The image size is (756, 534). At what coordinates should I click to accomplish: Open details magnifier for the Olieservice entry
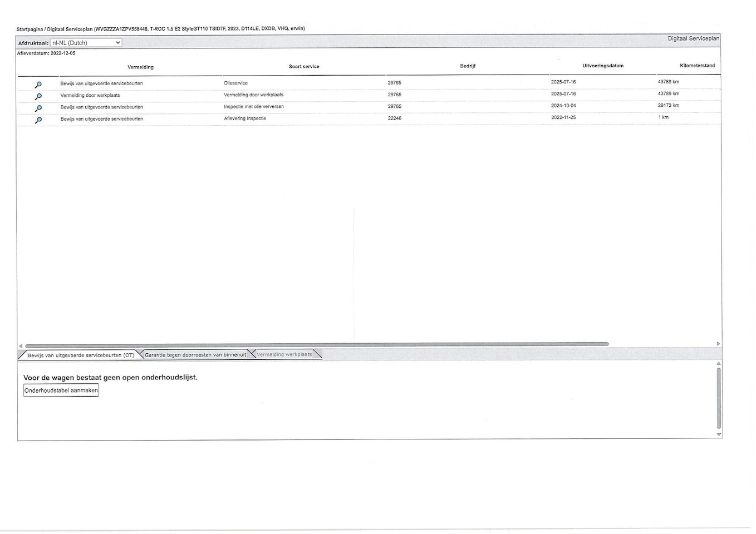[x=38, y=85]
